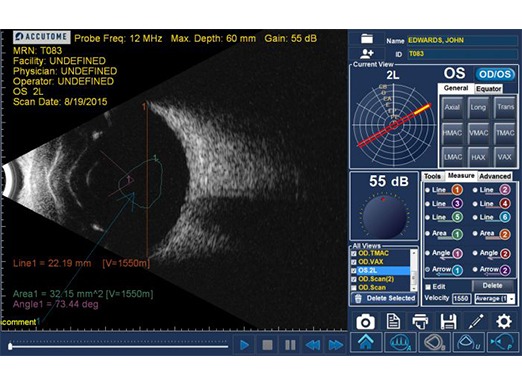The width and height of the screenshot is (522, 384).
Task: Click the gain control knob
Action: click(x=384, y=217)
